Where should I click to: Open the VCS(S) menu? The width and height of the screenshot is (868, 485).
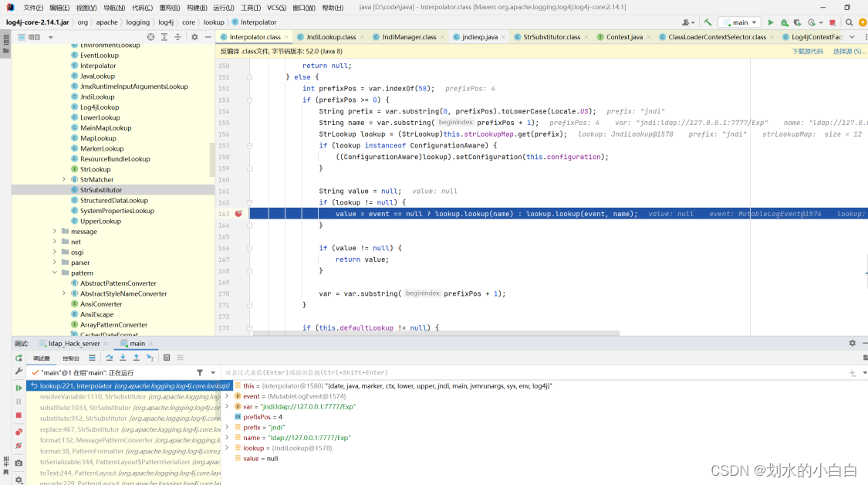click(x=277, y=8)
